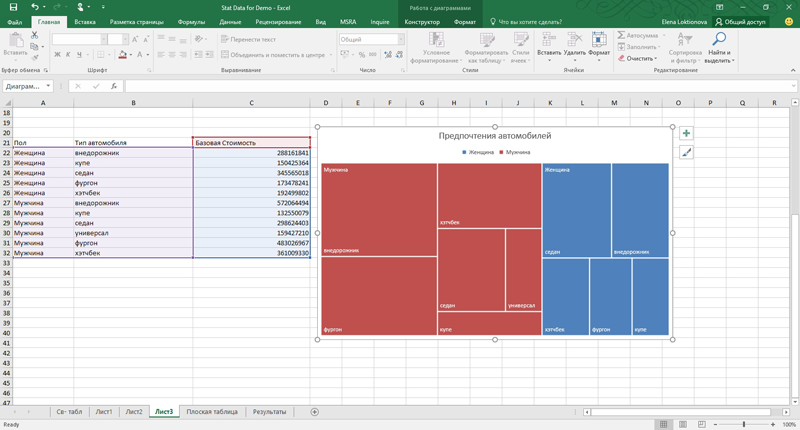
Task: Switch to sheet Плоская таблица
Action: click(212, 412)
